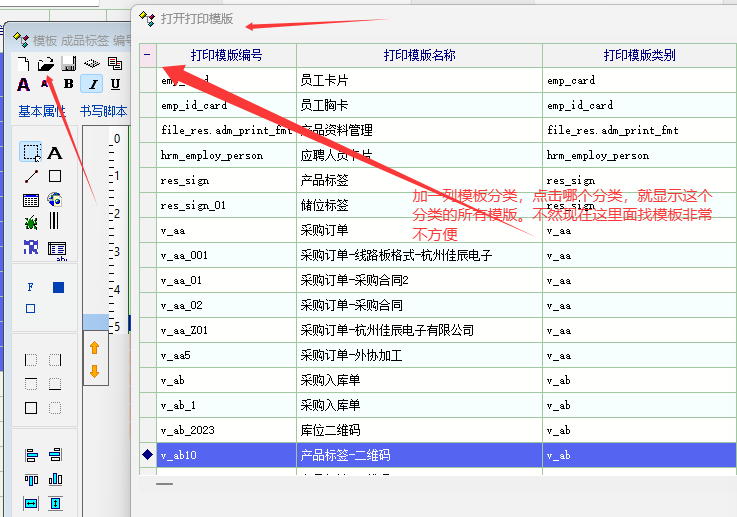
Task: Switch to 基本属性 tab
Action: pyautogui.click(x=42, y=111)
